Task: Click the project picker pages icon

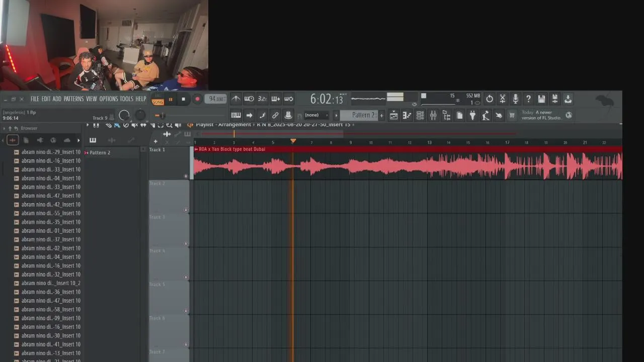Action: tap(459, 115)
